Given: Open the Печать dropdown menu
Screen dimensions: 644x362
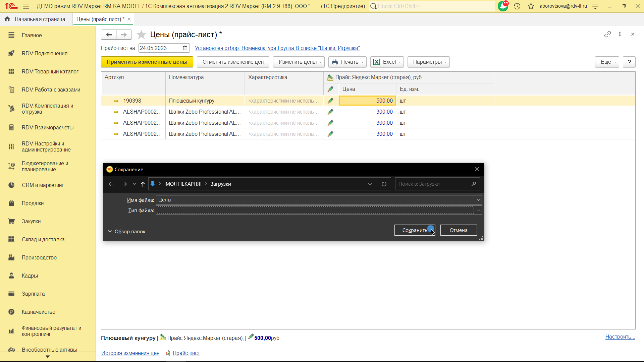Looking at the screenshot, I should (347, 62).
